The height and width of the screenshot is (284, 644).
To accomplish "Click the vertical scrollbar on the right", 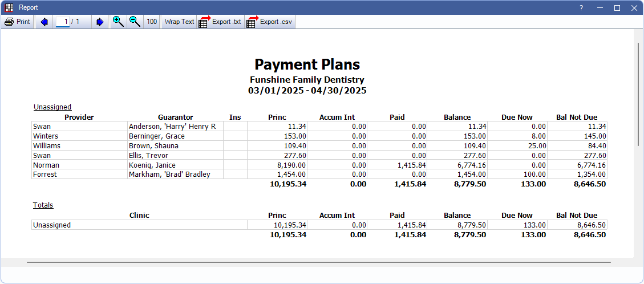I will pyautogui.click(x=638, y=91).
